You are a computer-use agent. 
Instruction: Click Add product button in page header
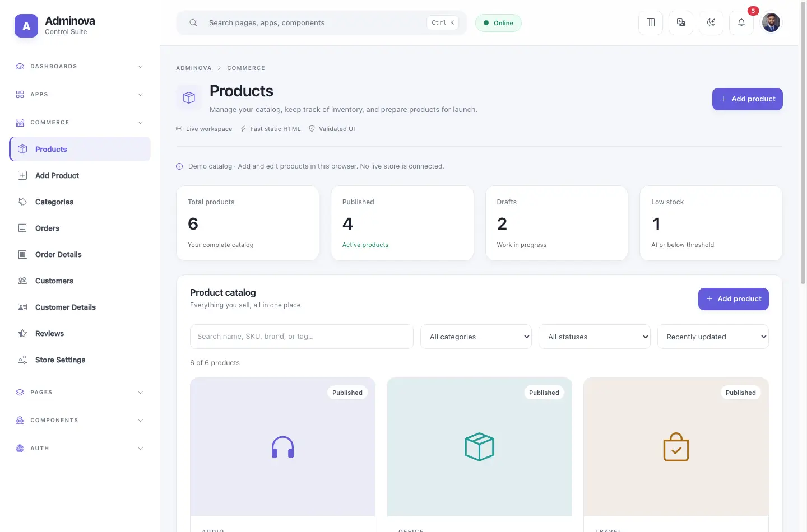click(747, 99)
